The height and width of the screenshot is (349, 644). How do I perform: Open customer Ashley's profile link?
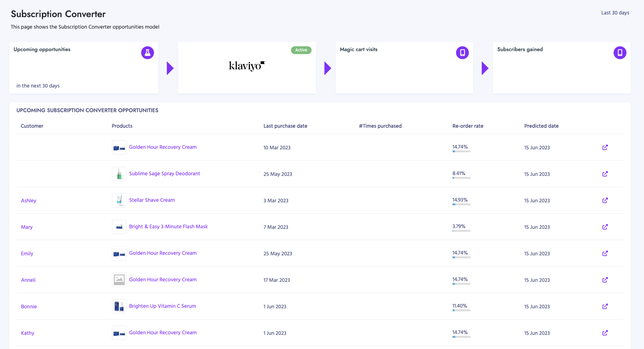click(x=28, y=200)
